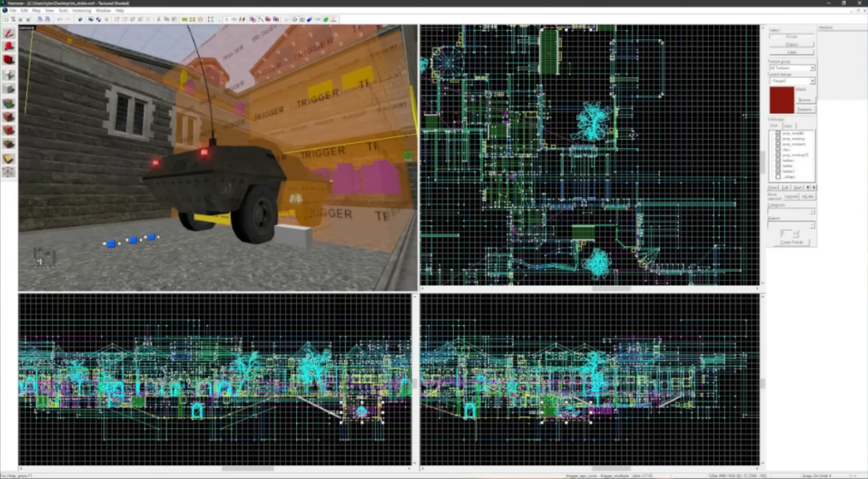The width and height of the screenshot is (868, 479).
Task: Click the Apply Current Texture cube icon
Action: 9,117
